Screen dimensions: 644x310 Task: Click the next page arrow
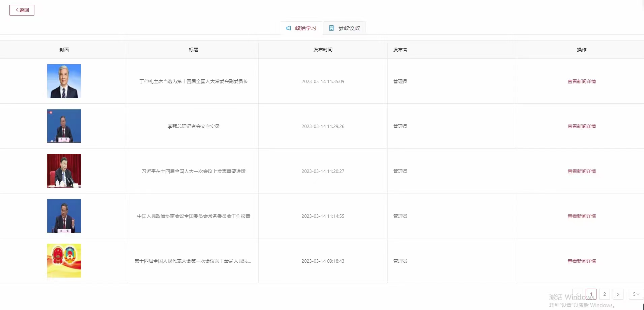(x=618, y=294)
